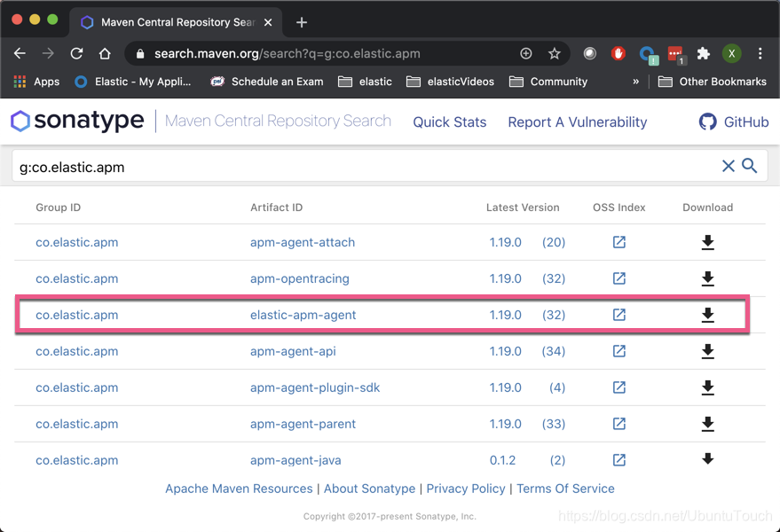Download the apm-opentracing artifact
Screen dimensions: 780x532
pos(707,278)
